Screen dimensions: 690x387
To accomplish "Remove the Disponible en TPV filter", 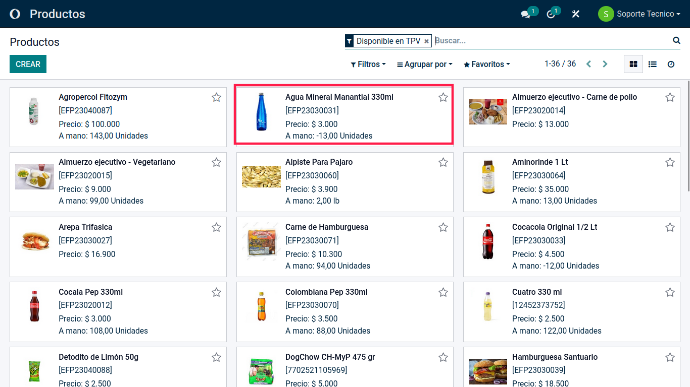I will coord(426,41).
